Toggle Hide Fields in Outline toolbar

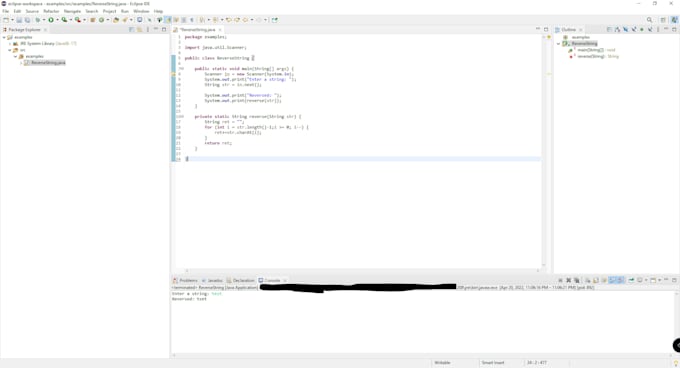(x=626, y=29)
